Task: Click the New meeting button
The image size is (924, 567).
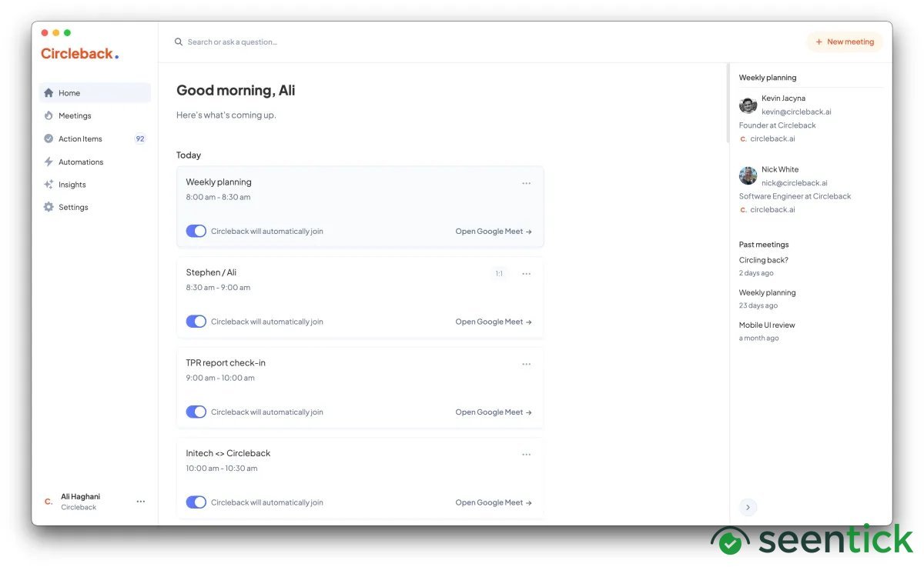Action: pyautogui.click(x=845, y=42)
